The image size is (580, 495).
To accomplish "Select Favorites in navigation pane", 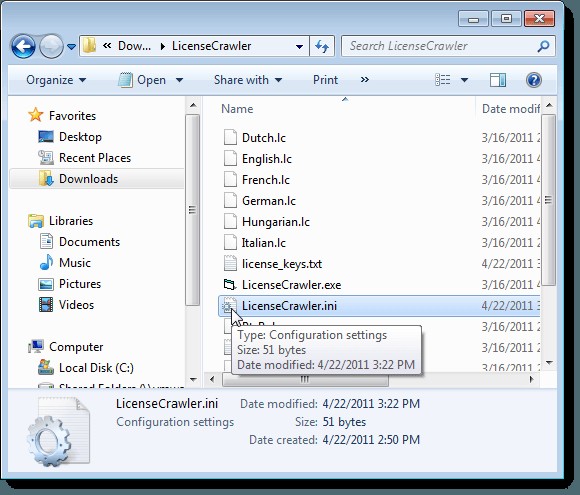I will point(72,116).
